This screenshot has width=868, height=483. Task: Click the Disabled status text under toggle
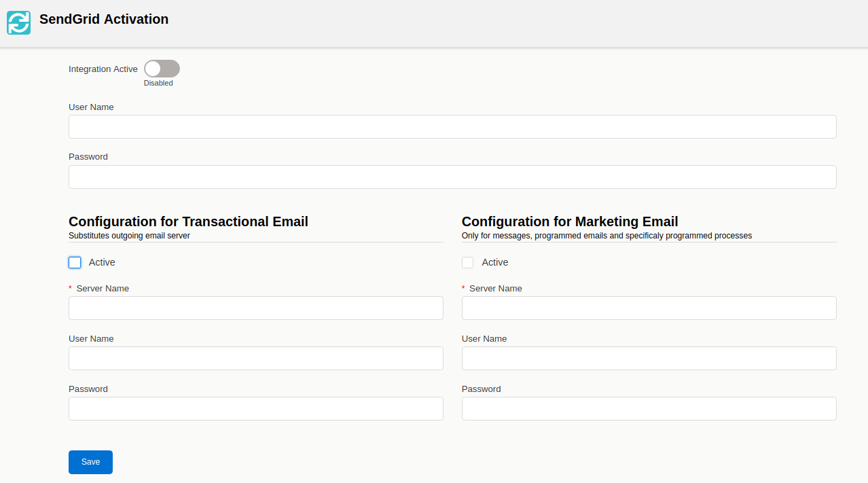(158, 83)
